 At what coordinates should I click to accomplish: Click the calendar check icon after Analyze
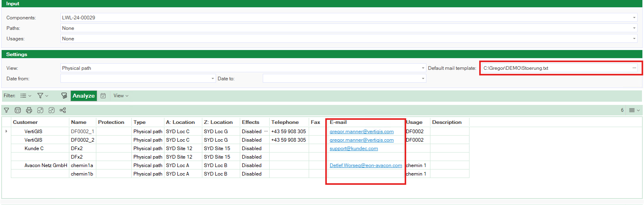(x=103, y=96)
